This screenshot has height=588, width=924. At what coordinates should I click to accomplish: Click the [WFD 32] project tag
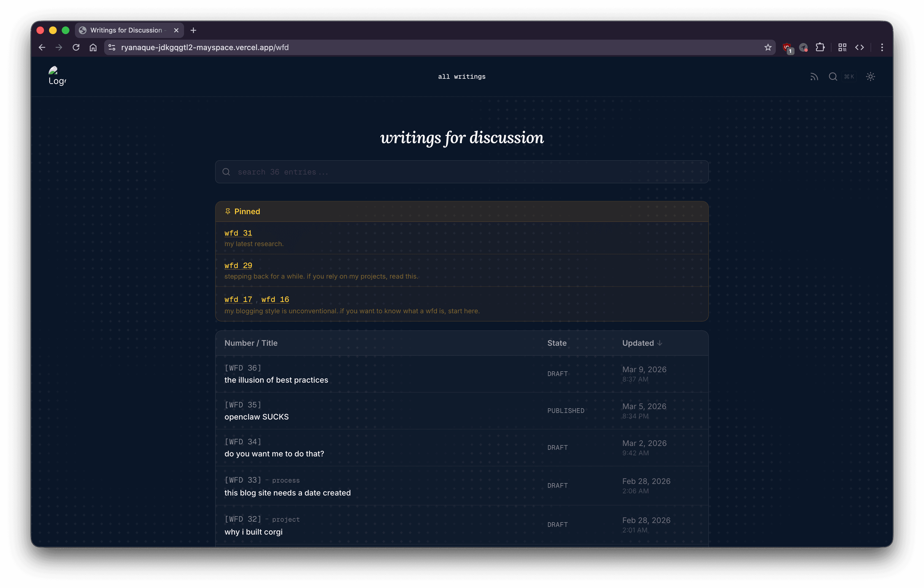[286, 519]
